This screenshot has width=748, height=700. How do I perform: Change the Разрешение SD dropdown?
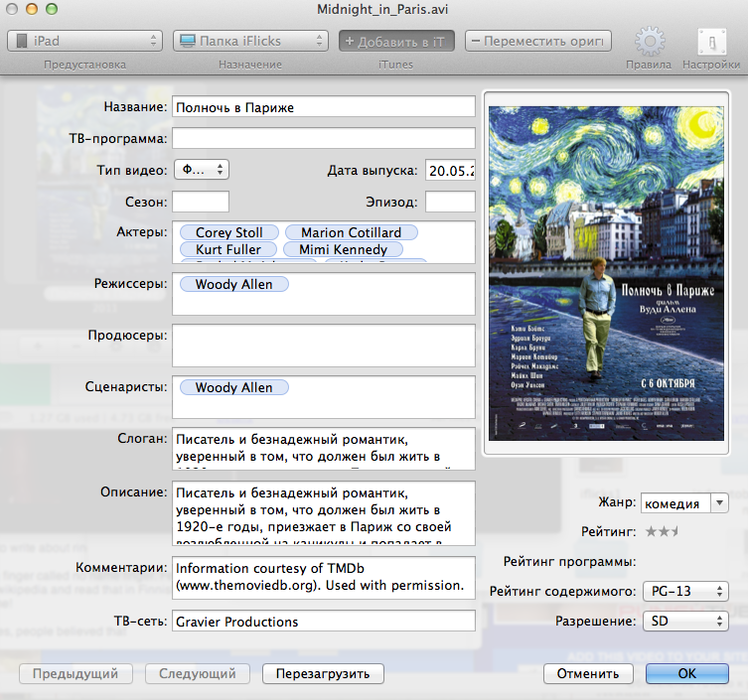(684, 622)
